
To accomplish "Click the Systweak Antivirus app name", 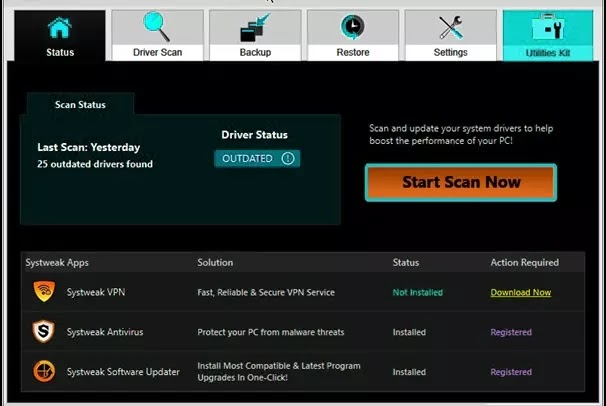I will pos(105,332).
